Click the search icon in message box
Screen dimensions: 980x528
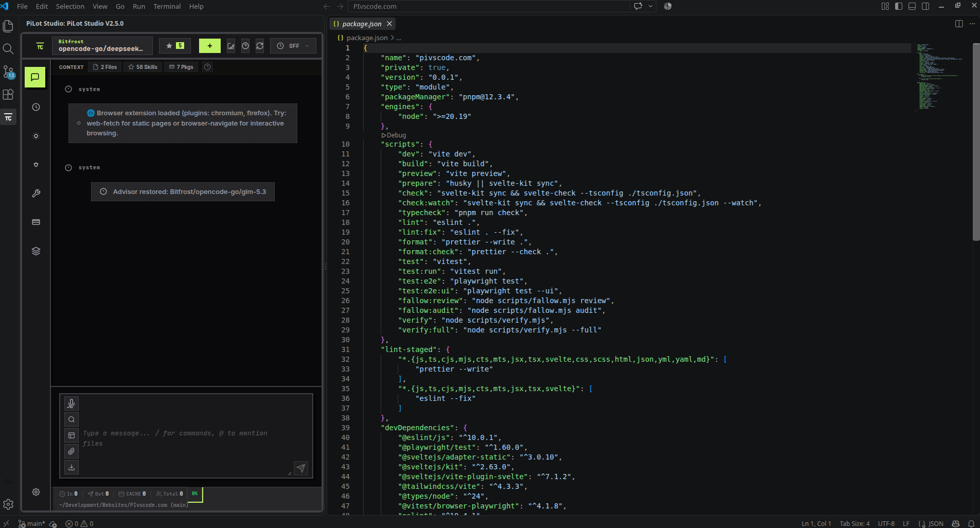point(72,419)
